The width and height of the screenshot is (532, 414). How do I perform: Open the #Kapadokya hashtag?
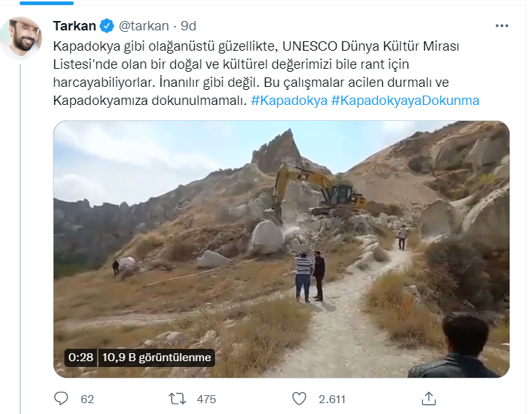pos(289,101)
